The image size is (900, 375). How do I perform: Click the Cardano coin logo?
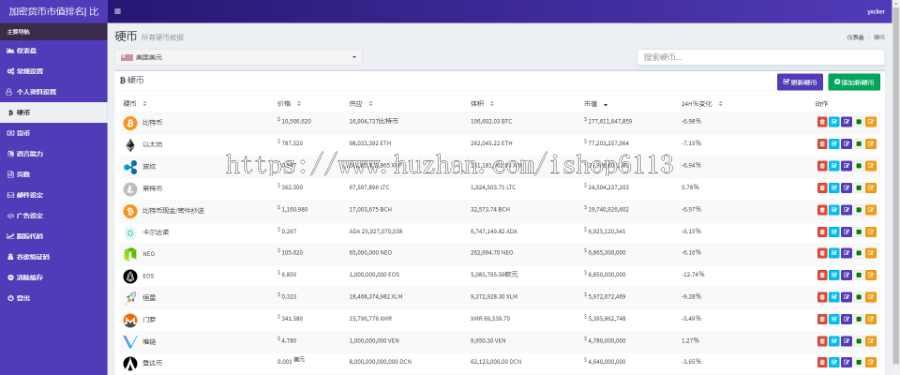(130, 233)
